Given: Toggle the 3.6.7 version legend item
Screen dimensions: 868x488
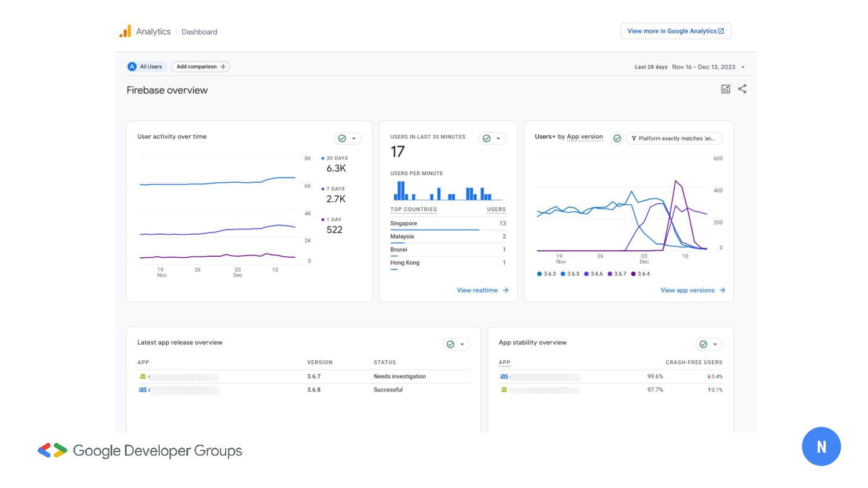Looking at the screenshot, I should click(x=617, y=274).
